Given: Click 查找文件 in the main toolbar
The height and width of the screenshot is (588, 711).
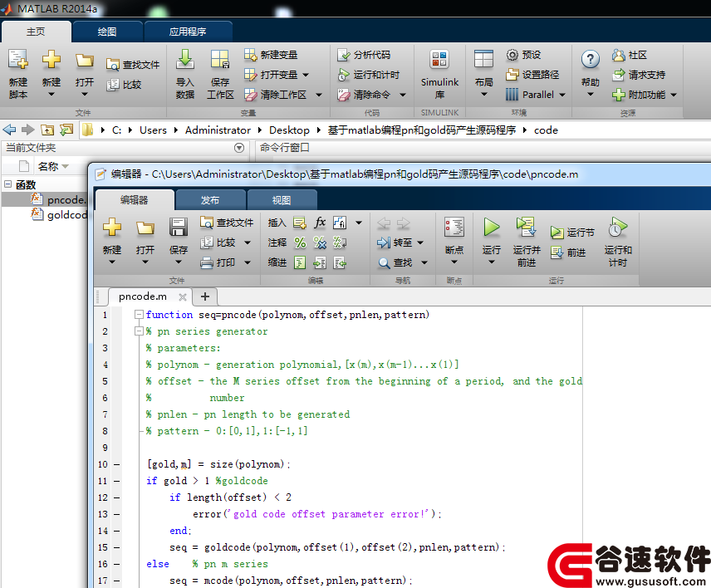Looking at the screenshot, I should tap(133, 65).
